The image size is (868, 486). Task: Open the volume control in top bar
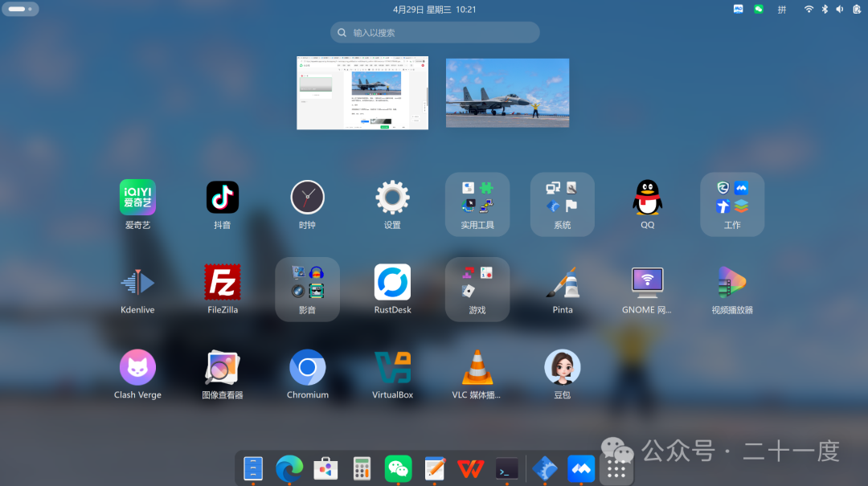[x=840, y=9]
